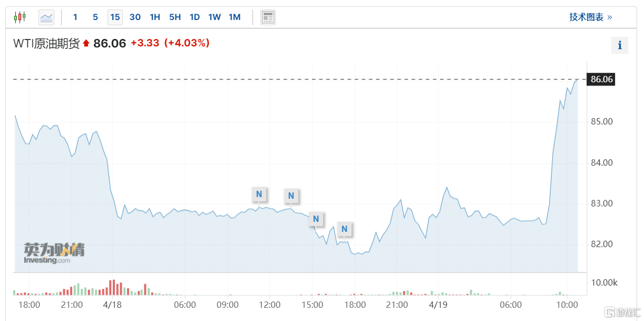Open the second N news marker
This screenshot has height=321, width=644.
point(290,197)
